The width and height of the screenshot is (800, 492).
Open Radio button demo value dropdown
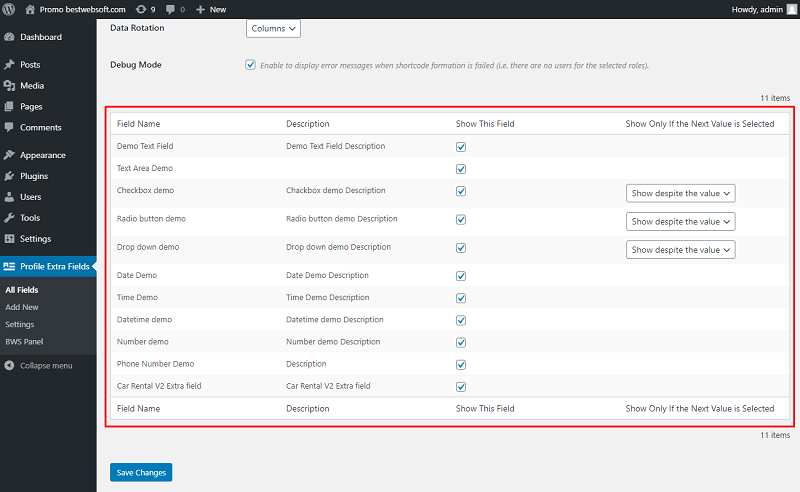[x=681, y=222]
